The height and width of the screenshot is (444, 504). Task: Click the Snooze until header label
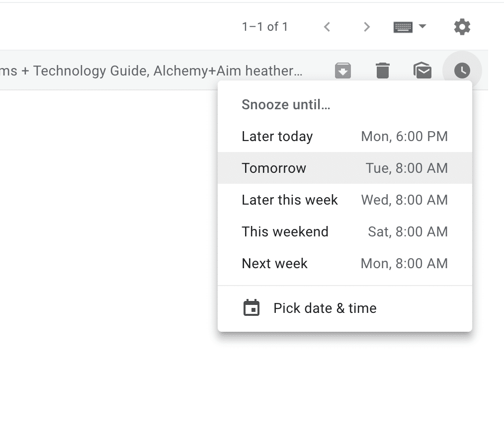[286, 104]
